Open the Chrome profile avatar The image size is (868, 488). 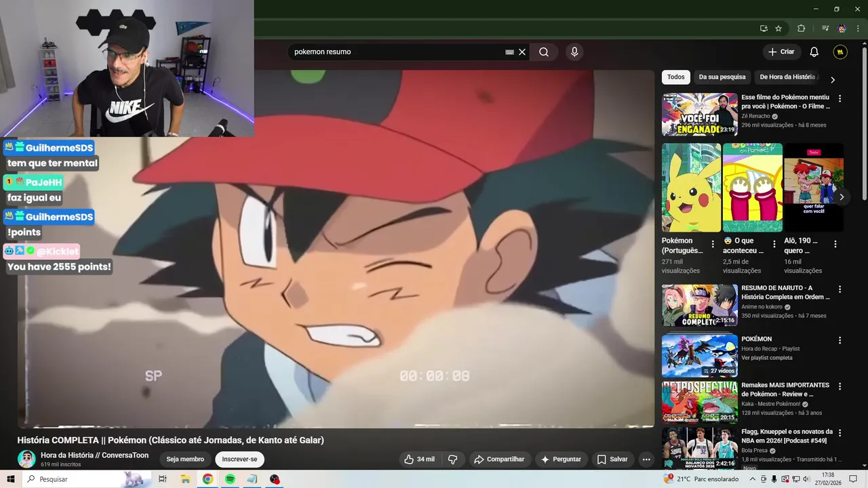(842, 28)
